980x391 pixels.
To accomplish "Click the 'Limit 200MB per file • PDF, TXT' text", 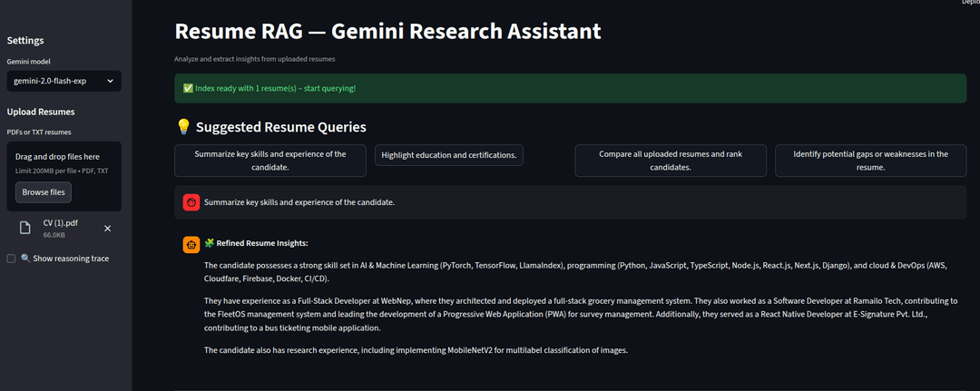I will (x=63, y=171).
